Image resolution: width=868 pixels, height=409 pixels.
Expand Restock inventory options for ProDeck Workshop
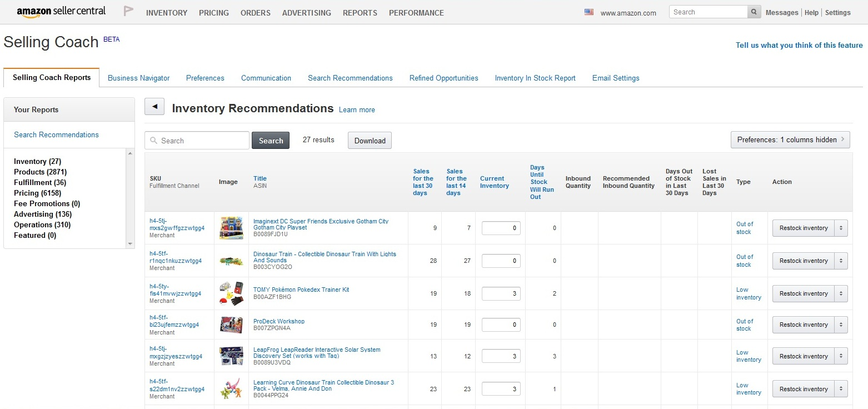(841, 325)
